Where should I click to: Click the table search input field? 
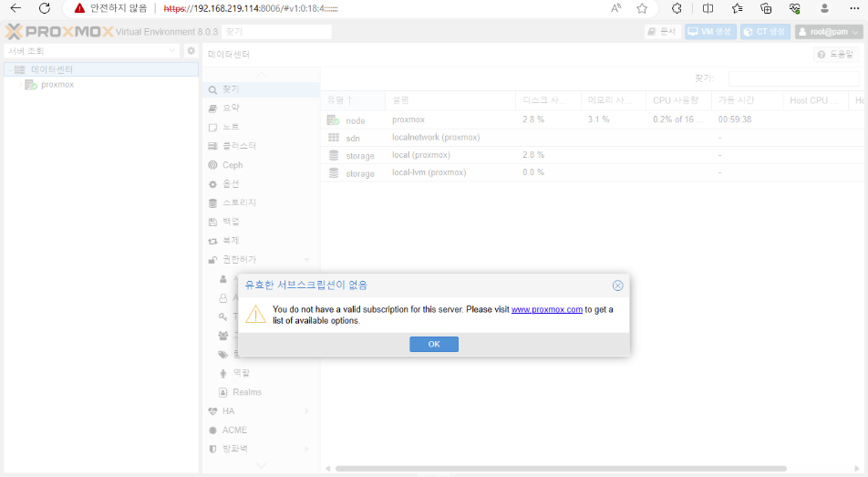793,78
